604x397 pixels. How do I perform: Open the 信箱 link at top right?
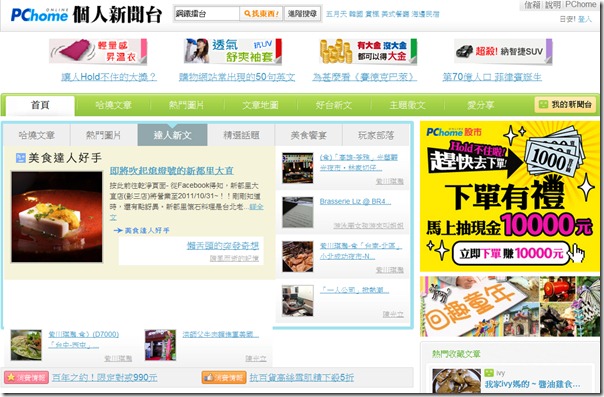click(x=532, y=5)
